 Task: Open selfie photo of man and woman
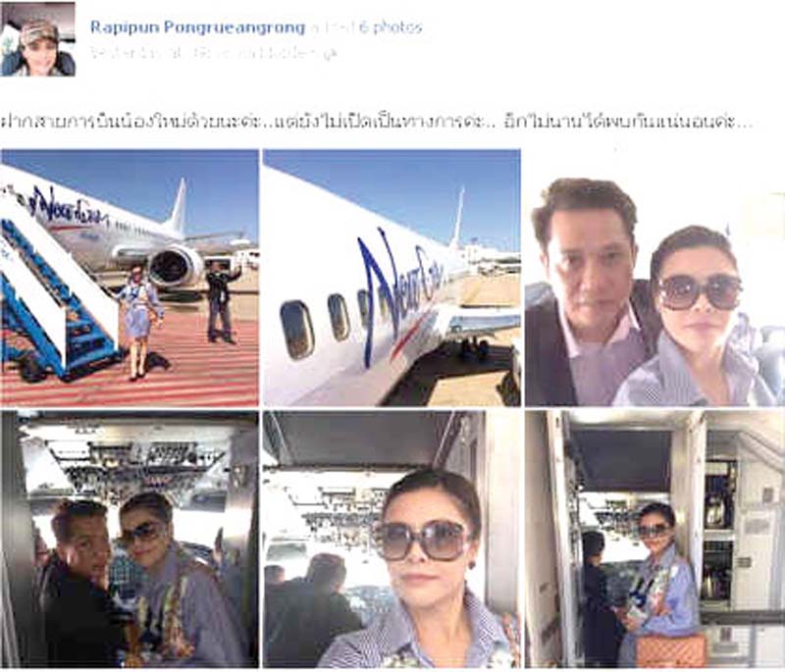coord(654,292)
